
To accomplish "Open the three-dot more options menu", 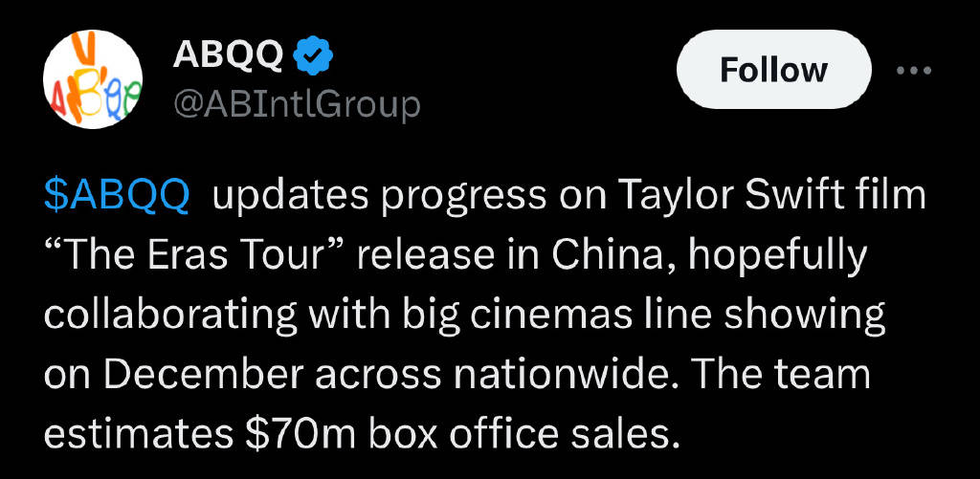I will pyautogui.click(x=916, y=72).
